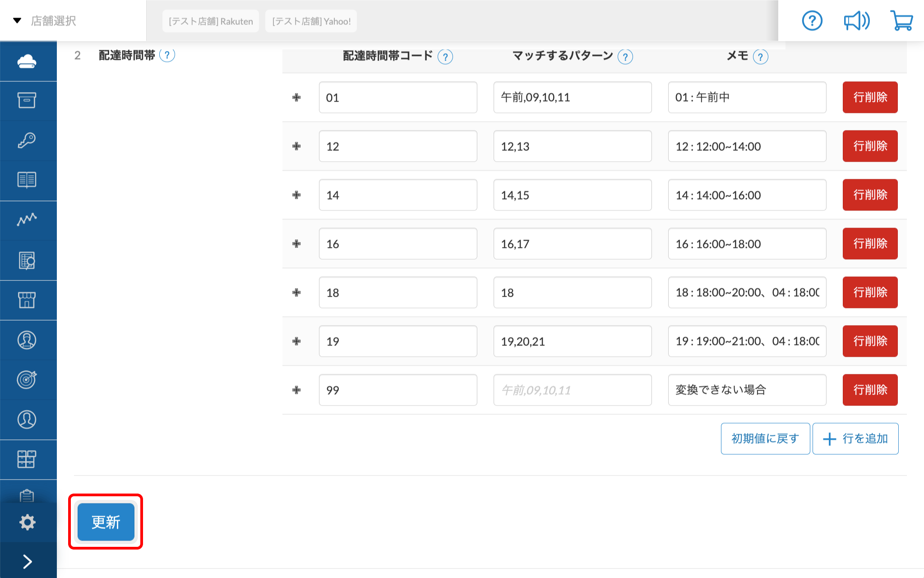The width and height of the screenshot is (924, 578).
Task: Delete row 99 with 行削除
Action: tap(870, 390)
